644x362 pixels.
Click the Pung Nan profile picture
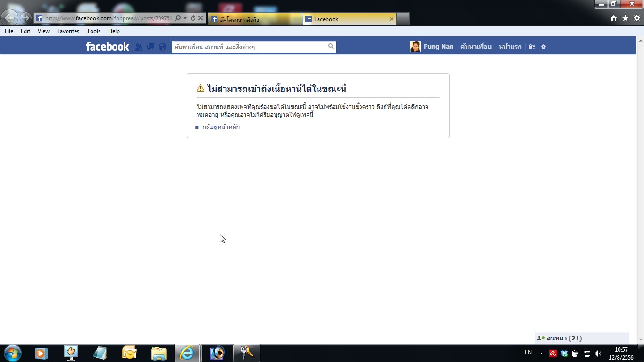tap(415, 47)
